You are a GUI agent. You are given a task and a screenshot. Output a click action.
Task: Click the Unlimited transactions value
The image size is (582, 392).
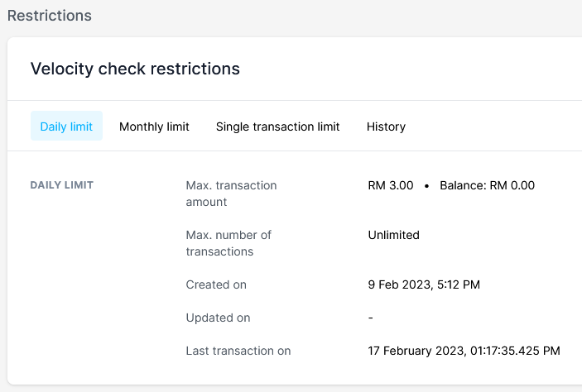coord(393,235)
